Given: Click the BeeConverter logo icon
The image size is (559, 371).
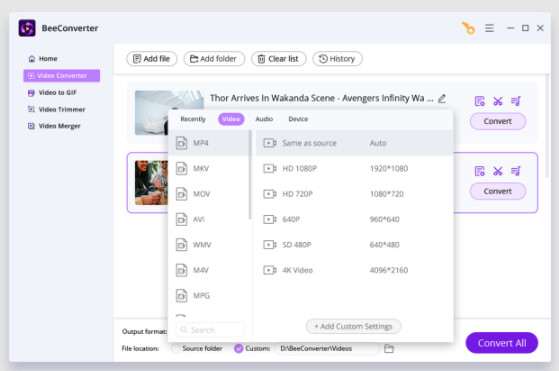Looking at the screenshot, I should tap(27, 28).
